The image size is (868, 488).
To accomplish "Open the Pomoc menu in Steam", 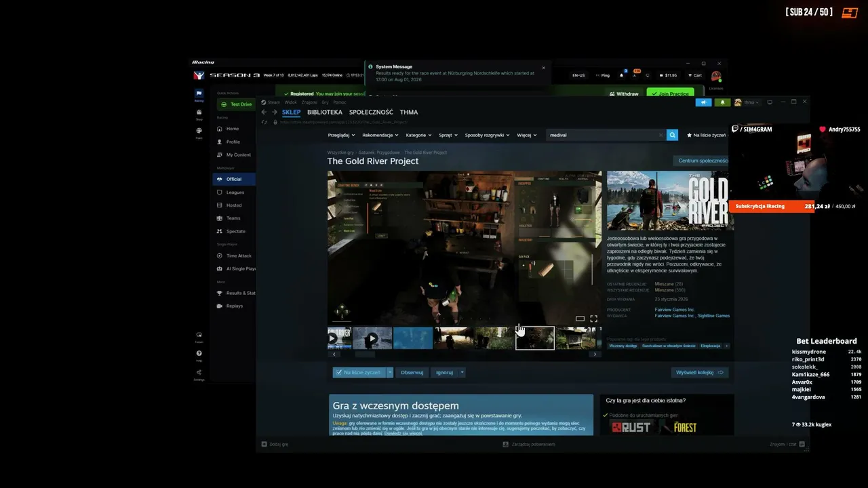I will (x=339, y=102).
